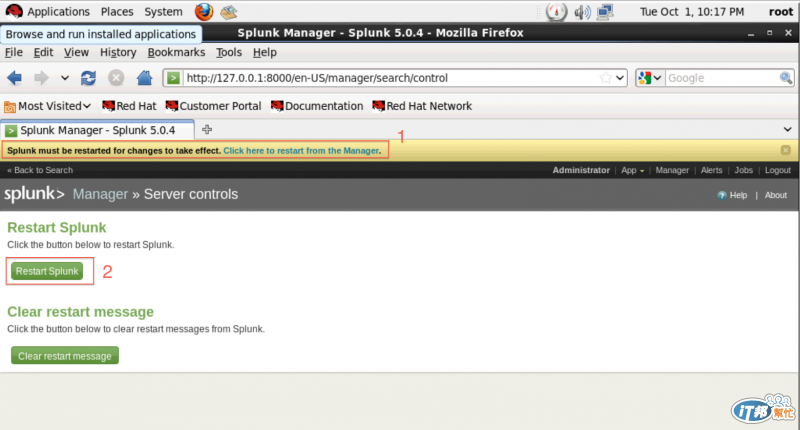Bookmark this page with the star icon
Viewport: 800px width, 430px height.
606,78
